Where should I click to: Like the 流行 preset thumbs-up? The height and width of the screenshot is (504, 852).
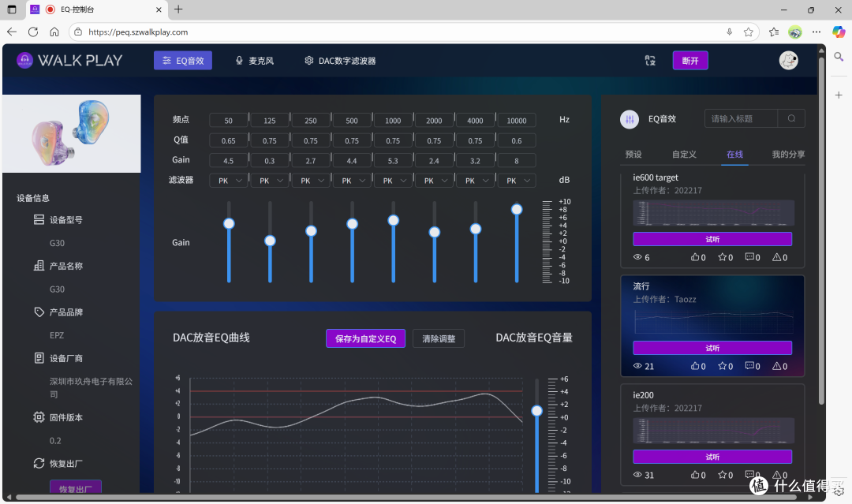[694, 366]
